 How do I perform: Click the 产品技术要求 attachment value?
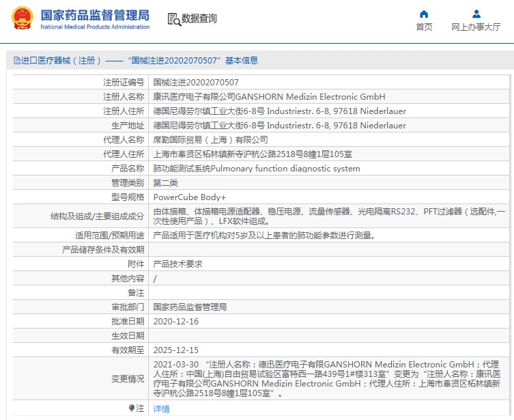177,264
